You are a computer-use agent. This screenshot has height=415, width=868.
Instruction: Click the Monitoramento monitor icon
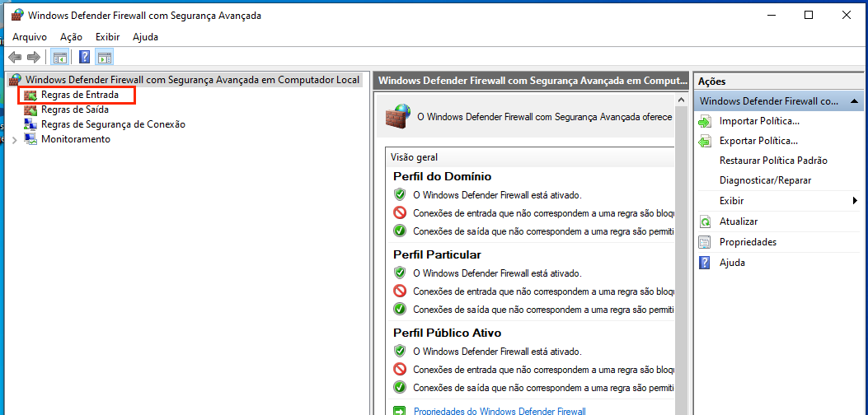[30, 139]
